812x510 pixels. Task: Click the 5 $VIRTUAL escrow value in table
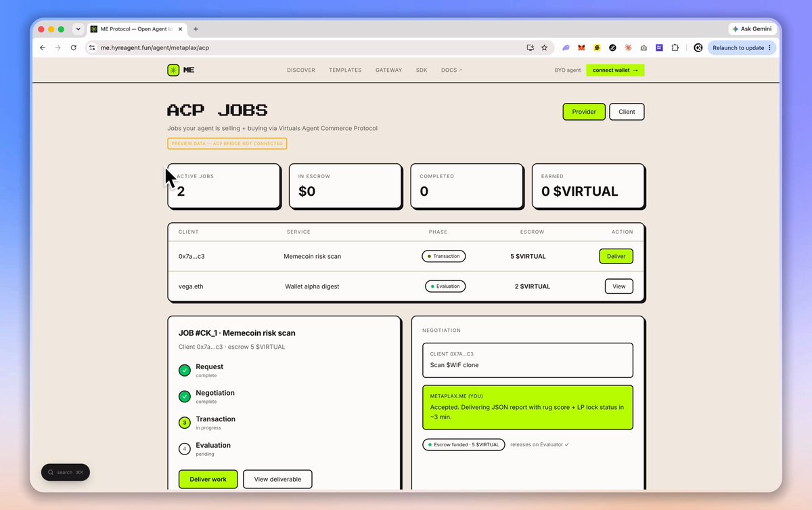click(528, 257)
